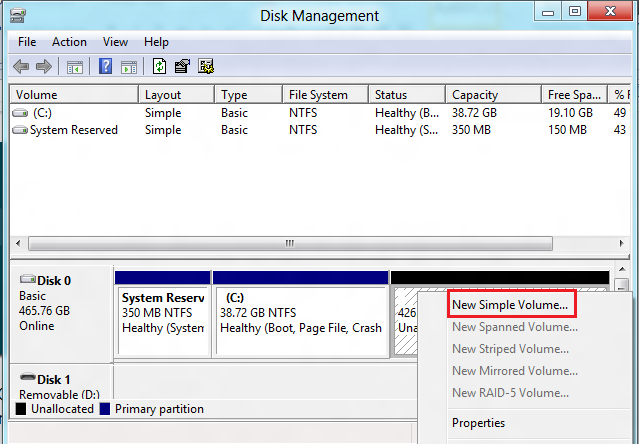639x444 pixels.
Task: Click the Back arrow toolbar icon
Action: [21, 66]
